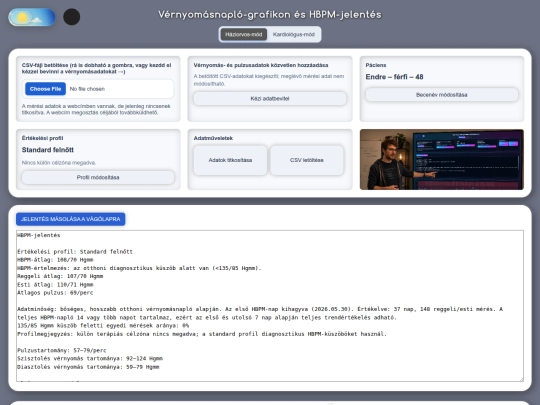
Task: Click patient name 'Endre – férfi – 48'
Action: [x=394, y=77]
